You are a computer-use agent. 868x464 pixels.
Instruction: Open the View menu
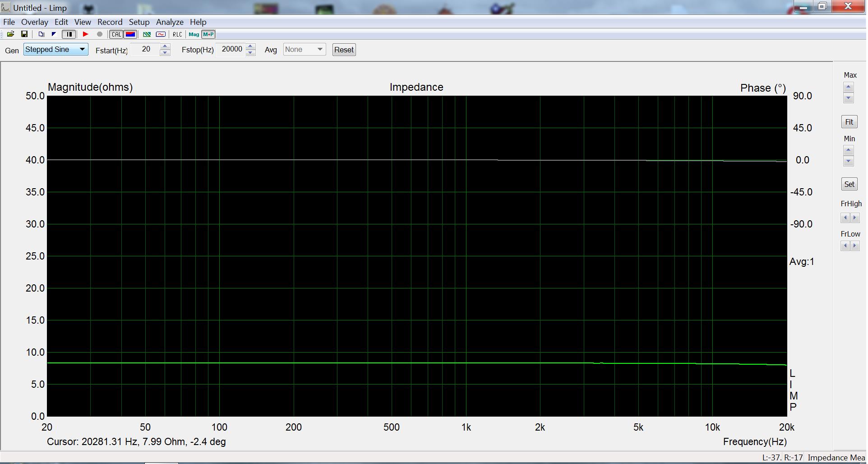(x=83, y=22)
